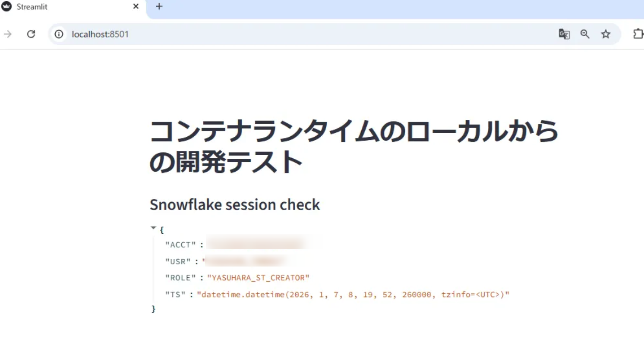This screenshot has width=644, height=364.
Task: Click the "TS" key in JSON
Action: coord(175,295)
